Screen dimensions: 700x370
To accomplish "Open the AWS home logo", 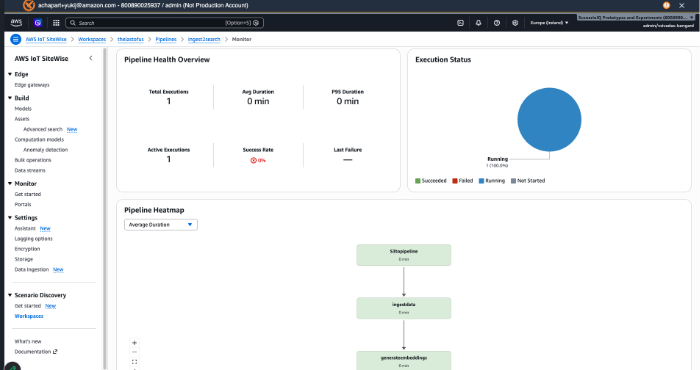I will tap(16, 22).
